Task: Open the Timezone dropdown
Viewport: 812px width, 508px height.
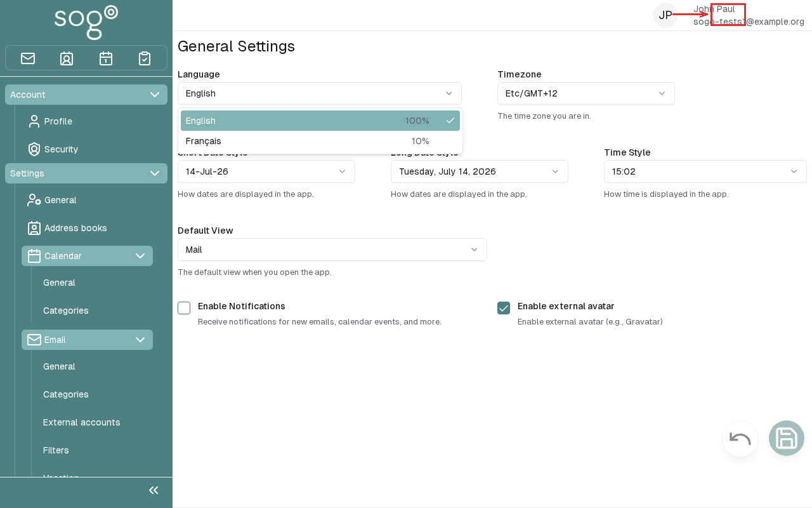Action: (586, 93)
